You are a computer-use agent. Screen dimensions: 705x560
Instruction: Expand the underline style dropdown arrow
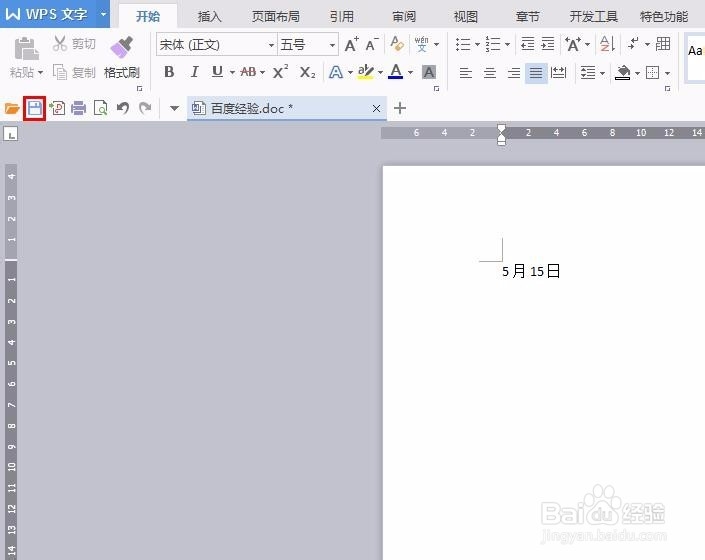(x=232, y=72)
